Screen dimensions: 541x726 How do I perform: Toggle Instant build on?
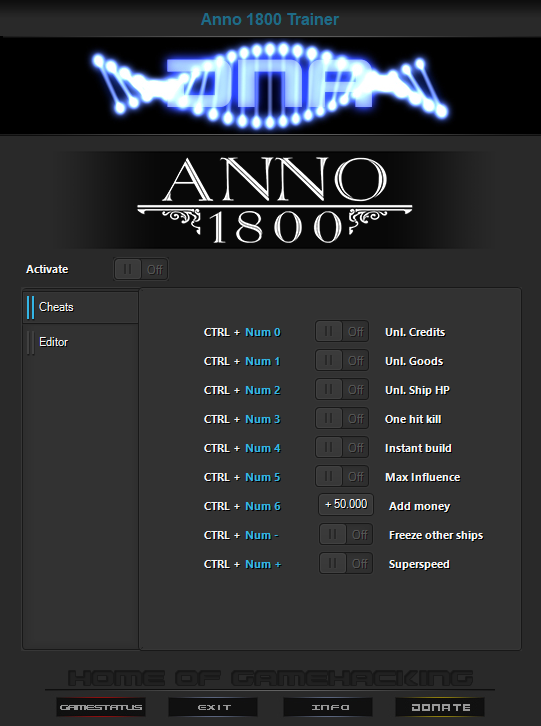tap(342, 447)
